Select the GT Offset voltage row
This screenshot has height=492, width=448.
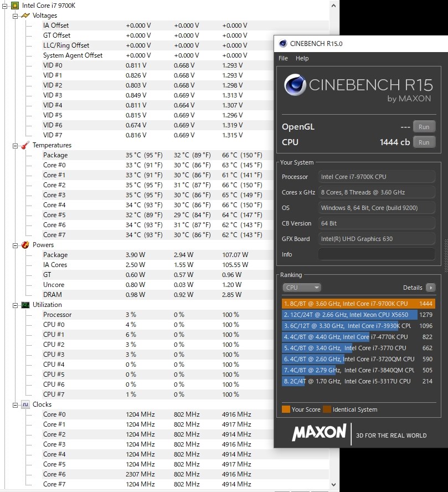tap(158, 35)
